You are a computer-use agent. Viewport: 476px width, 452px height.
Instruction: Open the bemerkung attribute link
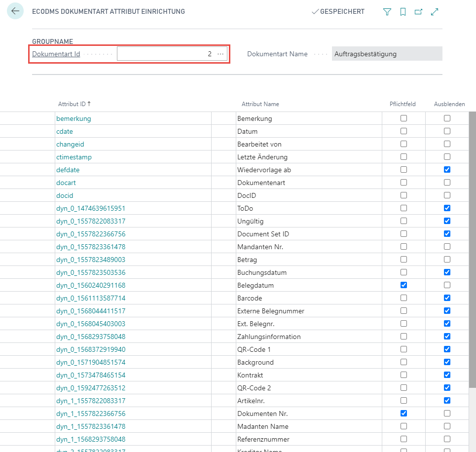pos(73,118)
